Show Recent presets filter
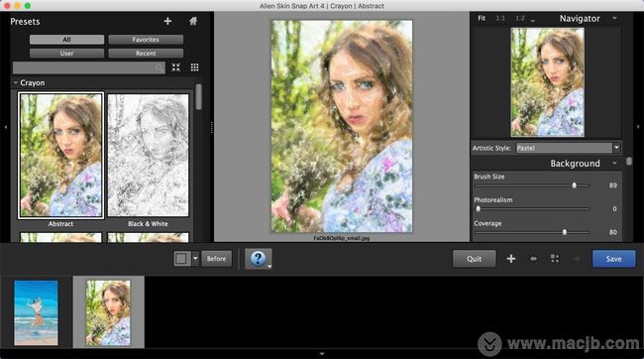The image size is (644, 359). (x=146, y=53)
